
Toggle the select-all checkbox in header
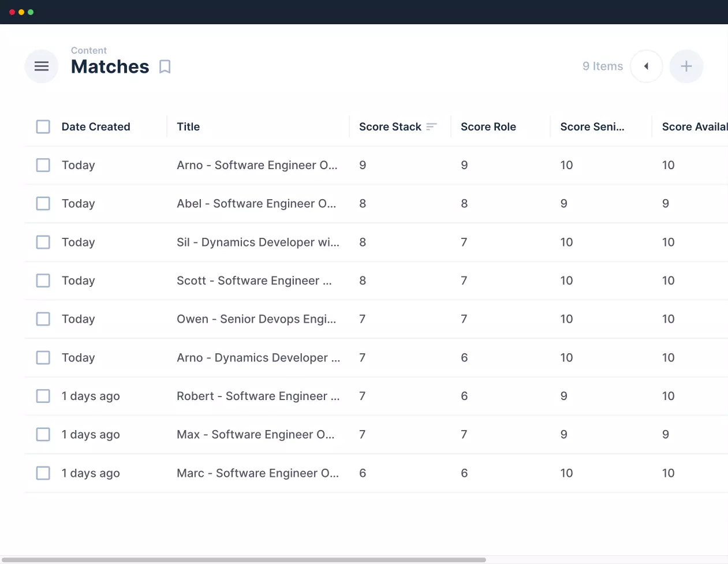[43, 127]
